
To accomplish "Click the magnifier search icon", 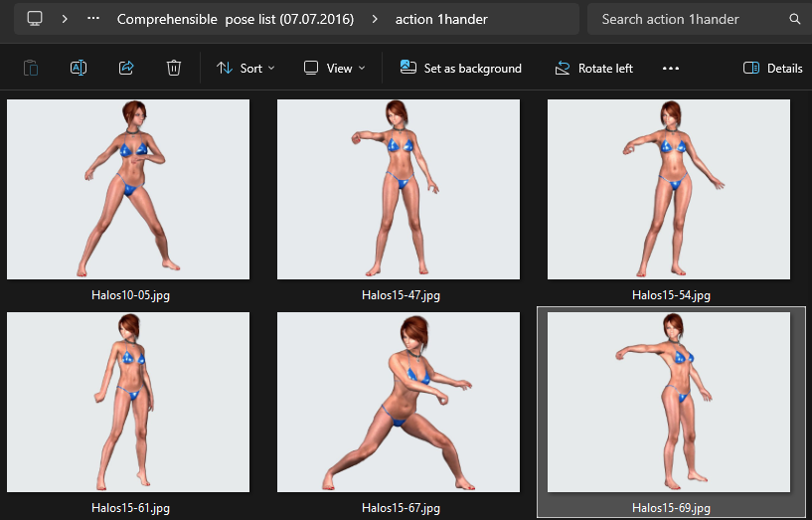I will [794, 19].
